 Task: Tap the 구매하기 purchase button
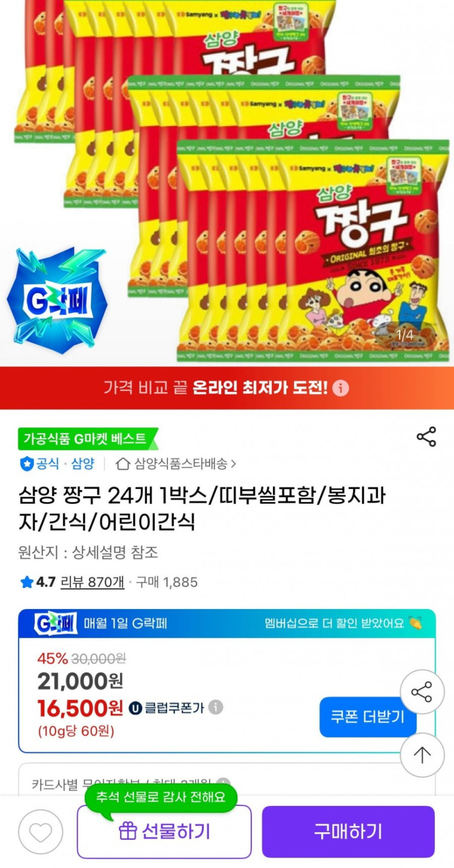pyautogui.click(x=348, y=832)
